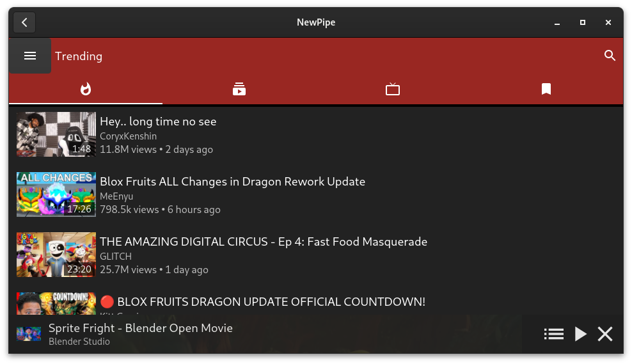Select the Blox Fruits Dragon Rework Update title
The image size is (632, 364).
233,182
